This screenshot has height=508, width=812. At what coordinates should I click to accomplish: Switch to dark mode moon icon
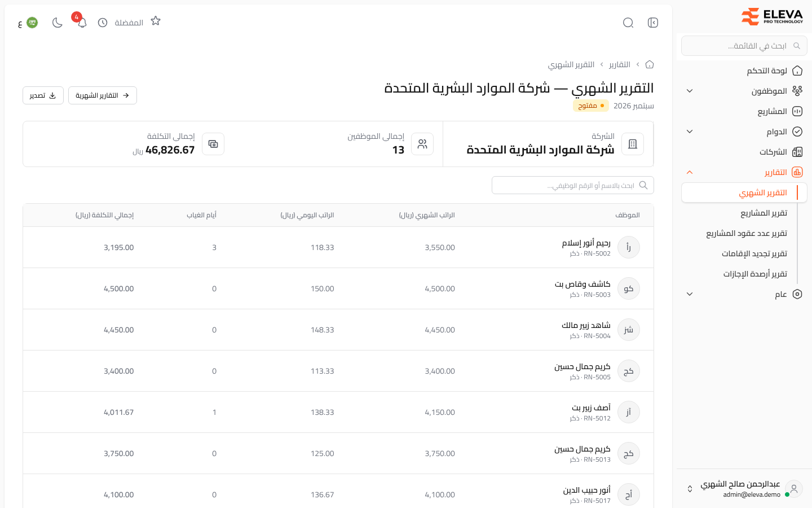[57, 23]
